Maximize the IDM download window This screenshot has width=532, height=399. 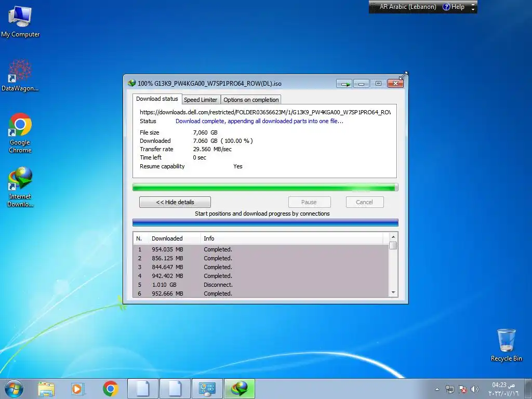click(x=378, y=84)
